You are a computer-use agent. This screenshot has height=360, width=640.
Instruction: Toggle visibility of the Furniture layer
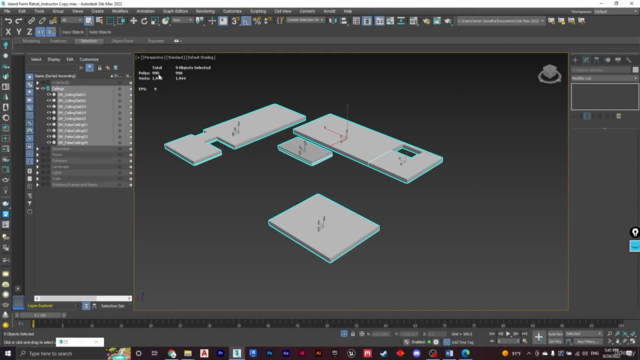click(x=43, y=161)
